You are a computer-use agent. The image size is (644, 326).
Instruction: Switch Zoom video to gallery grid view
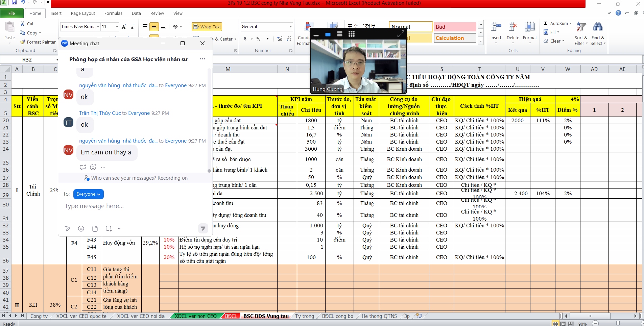(351, 34)
